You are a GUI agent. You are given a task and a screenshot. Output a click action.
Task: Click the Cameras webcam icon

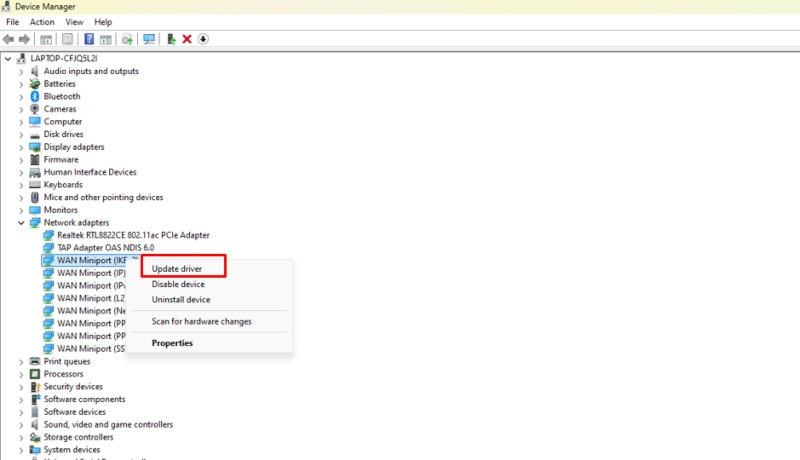[35, 109]
